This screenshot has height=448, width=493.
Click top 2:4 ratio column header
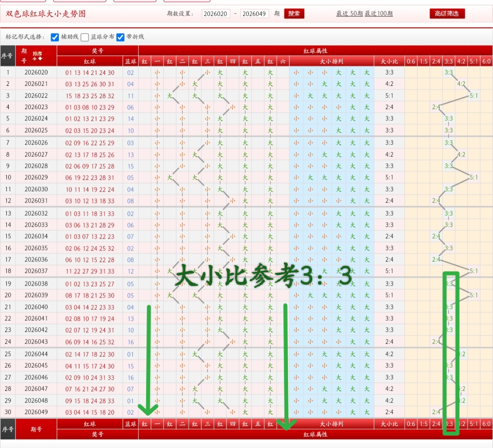[436, 61]
